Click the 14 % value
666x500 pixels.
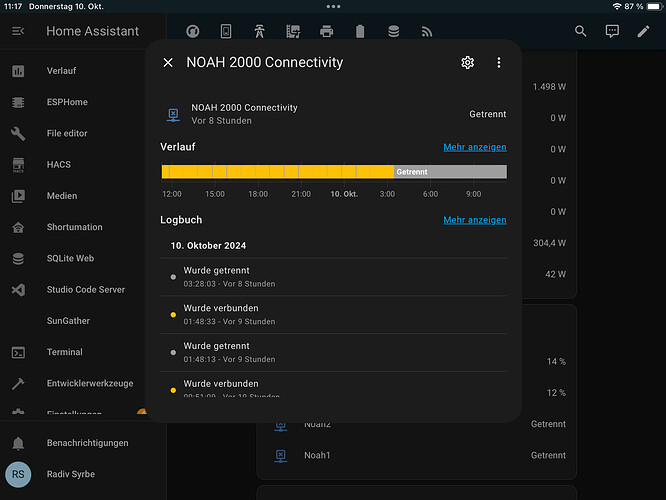[556, 362]
